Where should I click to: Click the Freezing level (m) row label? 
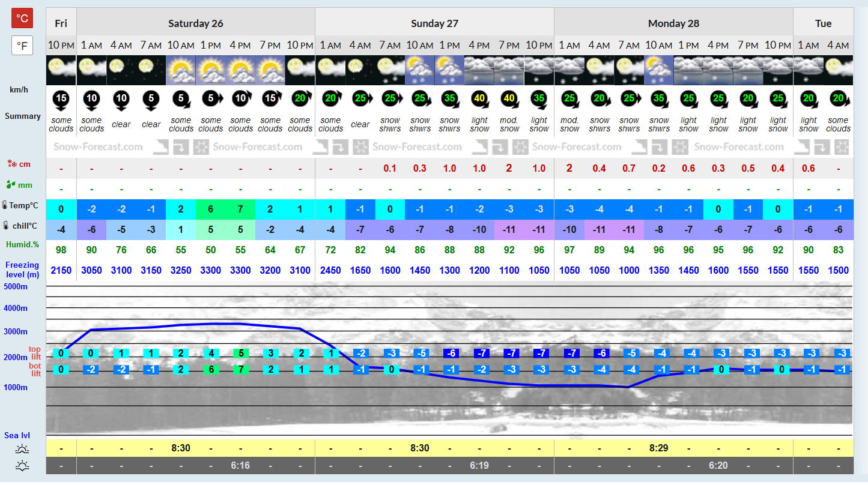[x=22, y=270]
